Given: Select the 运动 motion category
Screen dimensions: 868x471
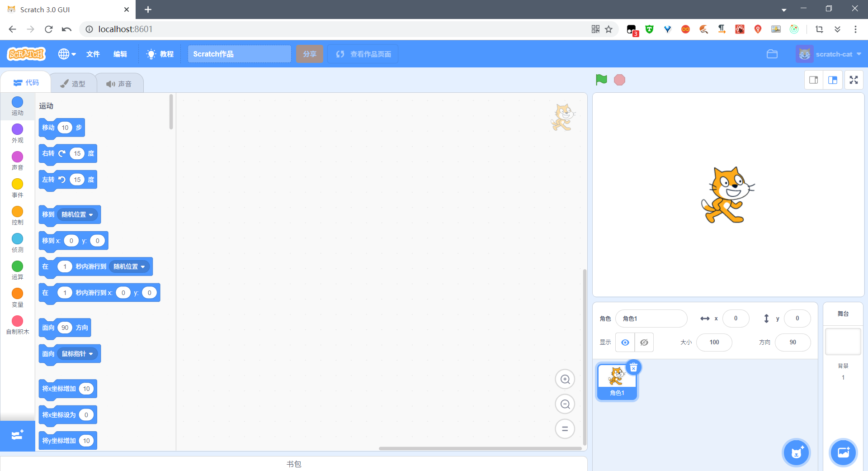Looking at the screenshot, I should (x=18, y=106).
